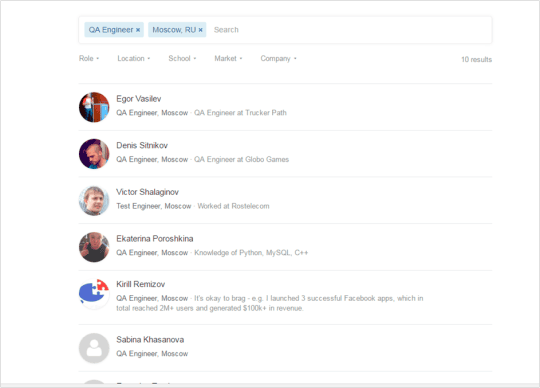
Task: Open Egor Vasilev's profile photo
Action: tap(94, 107)
